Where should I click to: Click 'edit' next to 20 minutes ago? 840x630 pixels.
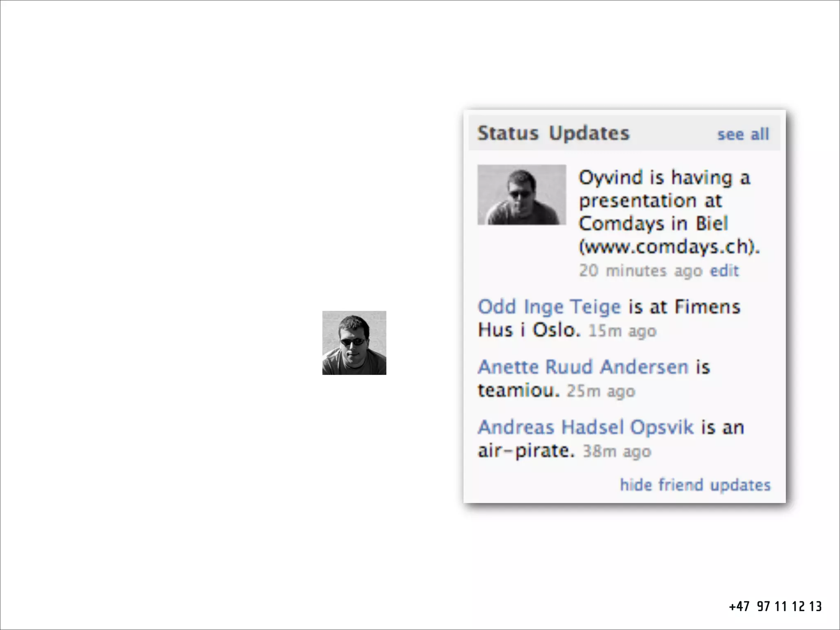pyautogui.click(x=724, y=271)
